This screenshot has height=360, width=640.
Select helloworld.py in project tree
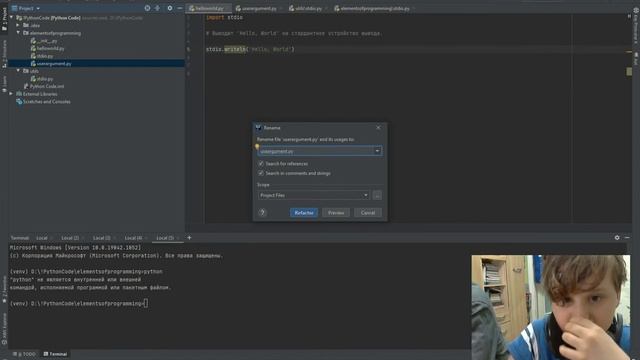coord(47,48)
